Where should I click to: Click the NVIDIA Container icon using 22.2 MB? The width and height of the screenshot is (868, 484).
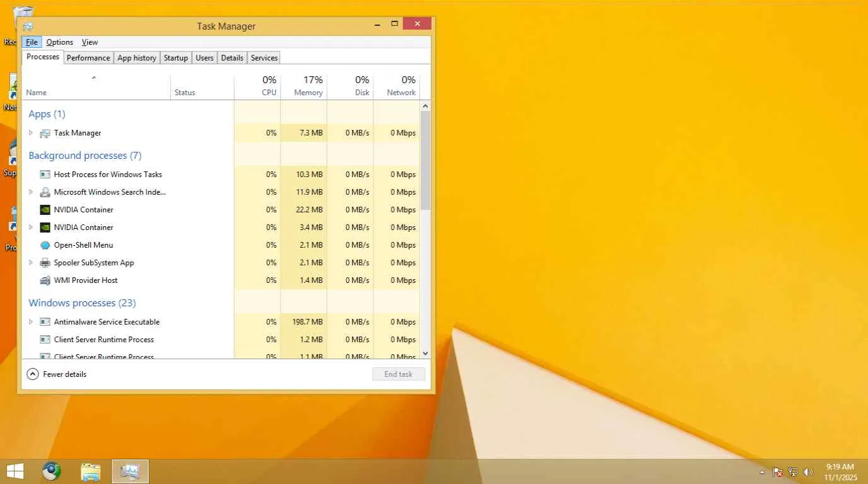click(x=45, y=210)
